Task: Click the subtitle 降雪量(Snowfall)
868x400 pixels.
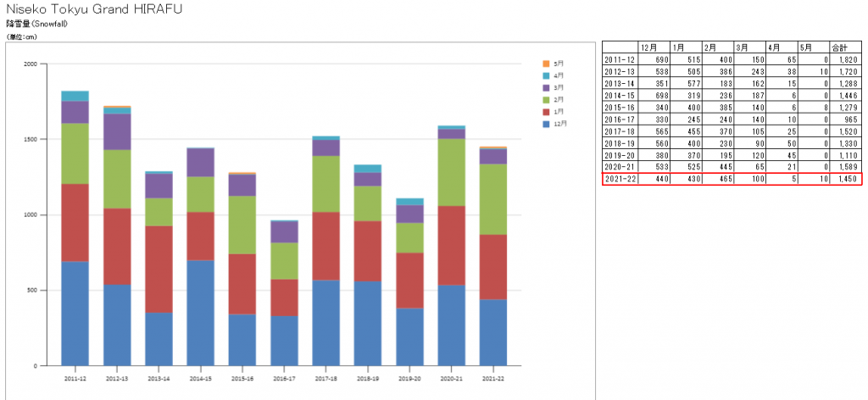Action: tap(36, 24)
